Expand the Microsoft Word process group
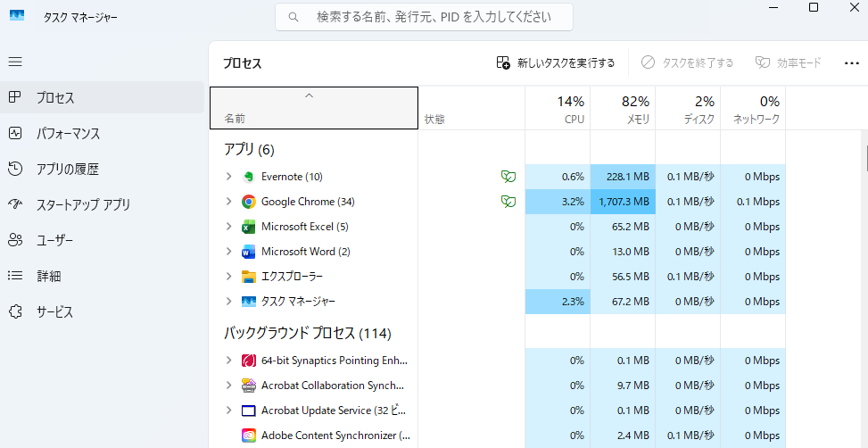The height and width of the screenshot is (448, 868). click(228, 252)
